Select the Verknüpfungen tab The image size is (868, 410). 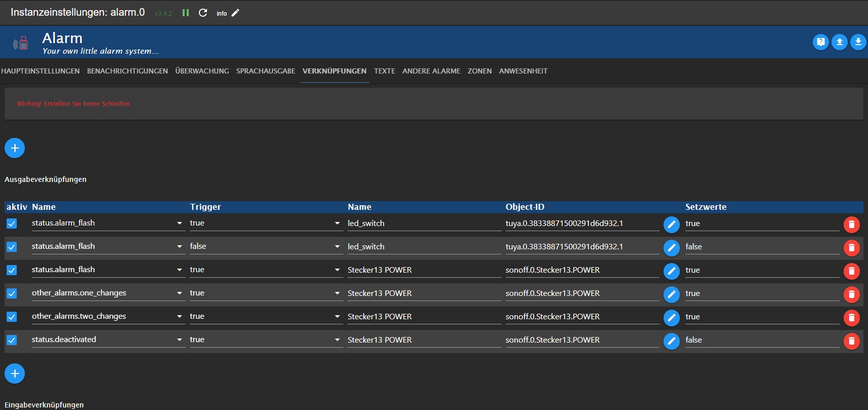(x=334, y=71)
